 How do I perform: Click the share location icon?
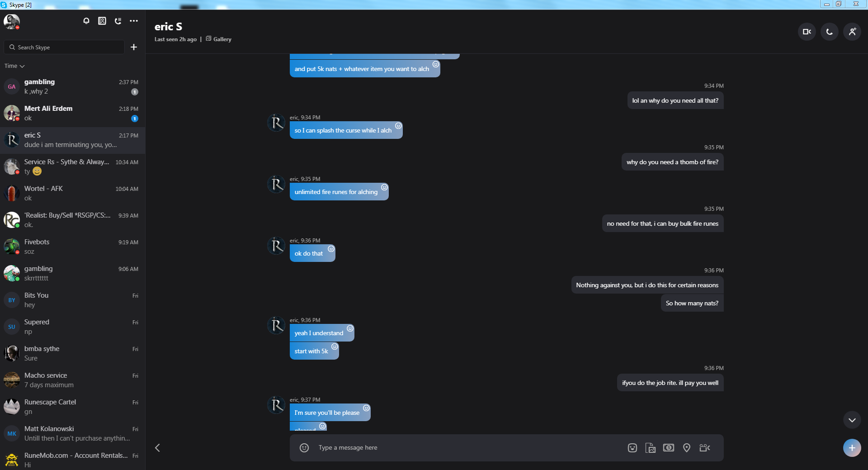point(686,447)
